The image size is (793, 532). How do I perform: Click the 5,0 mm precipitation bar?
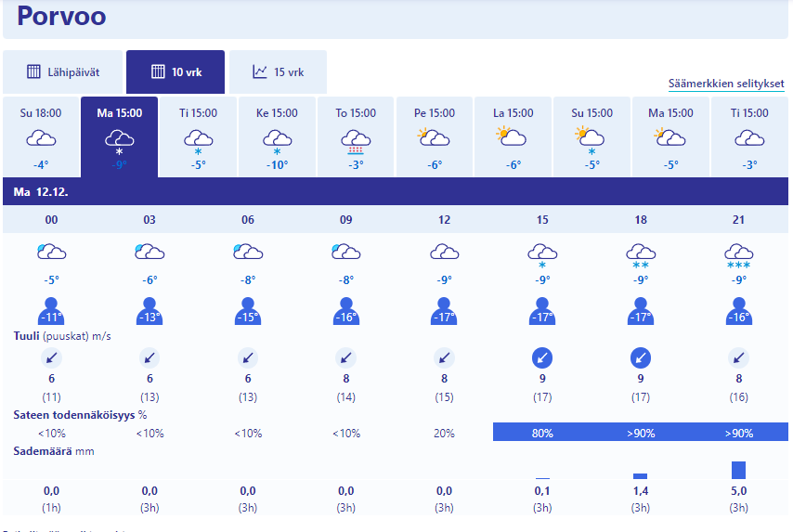(738, 470)
